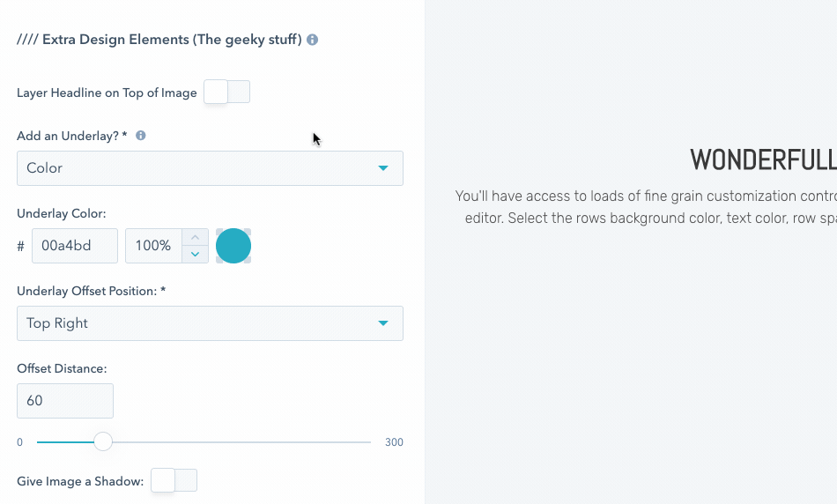The height and width of the screenshot is (504, 837).
Task: Decrease underlay opacity with down stepper arrow
Action: 195,254
